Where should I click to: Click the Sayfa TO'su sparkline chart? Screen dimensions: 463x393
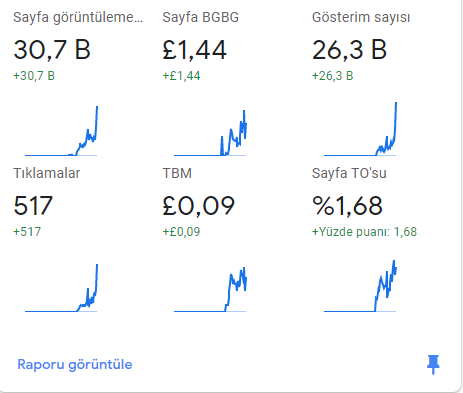(360, 286)
